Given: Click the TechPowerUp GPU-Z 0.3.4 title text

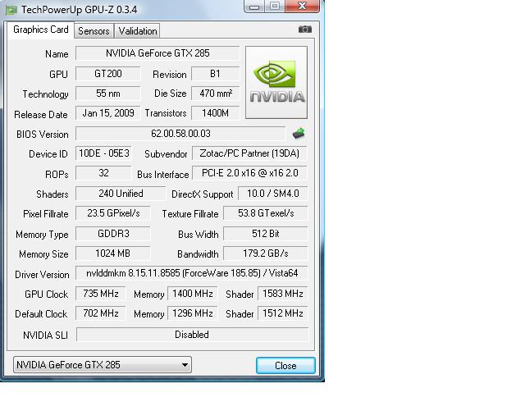Looking at the screenshot, I should 80,10.
